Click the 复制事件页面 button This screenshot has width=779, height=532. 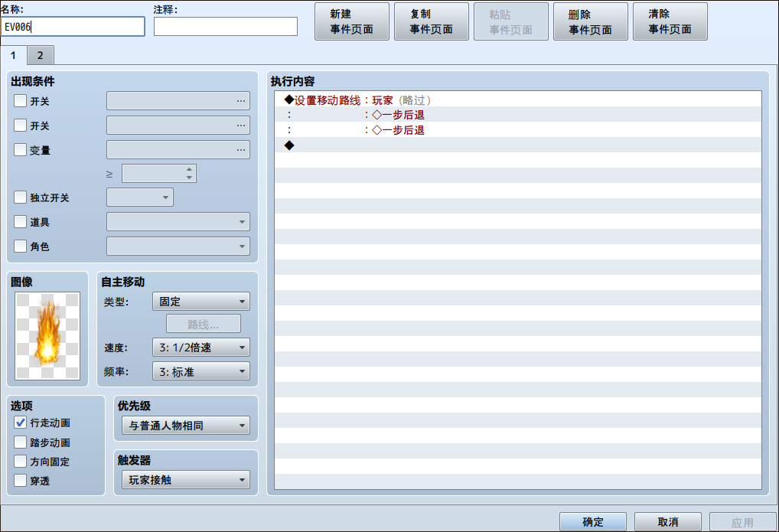pyautogui.click(x=432, y=21)
